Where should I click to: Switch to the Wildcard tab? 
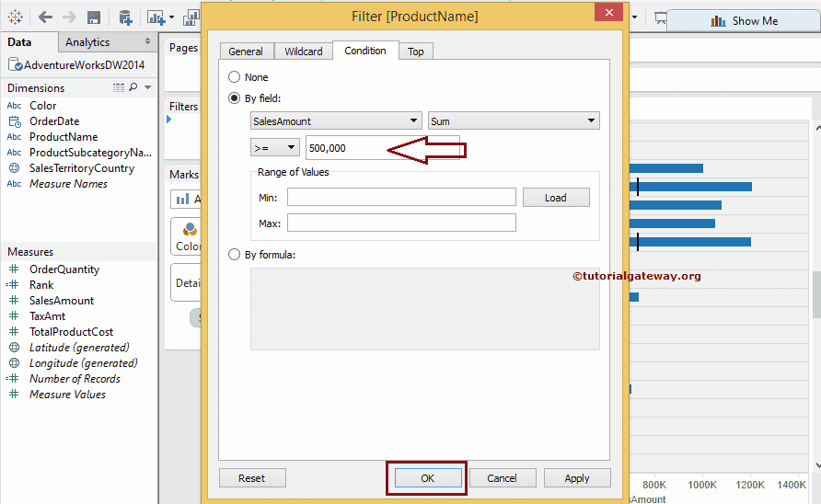coord(304,52)
